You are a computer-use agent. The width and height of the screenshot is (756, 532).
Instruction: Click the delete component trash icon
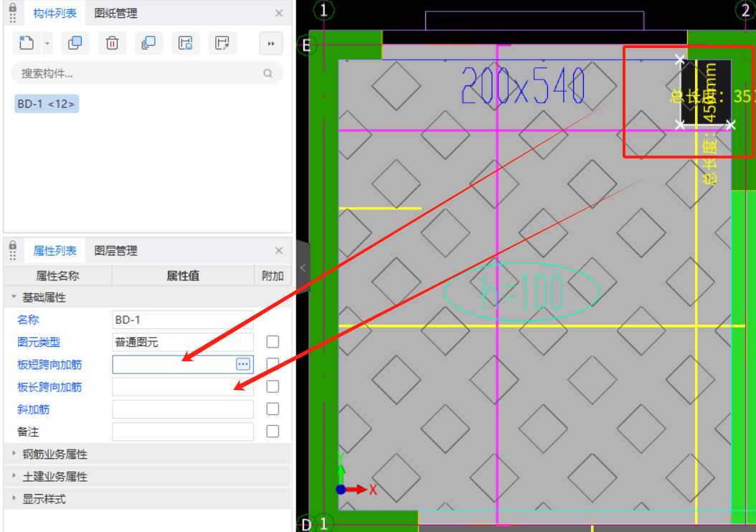(x=112, y=43)
